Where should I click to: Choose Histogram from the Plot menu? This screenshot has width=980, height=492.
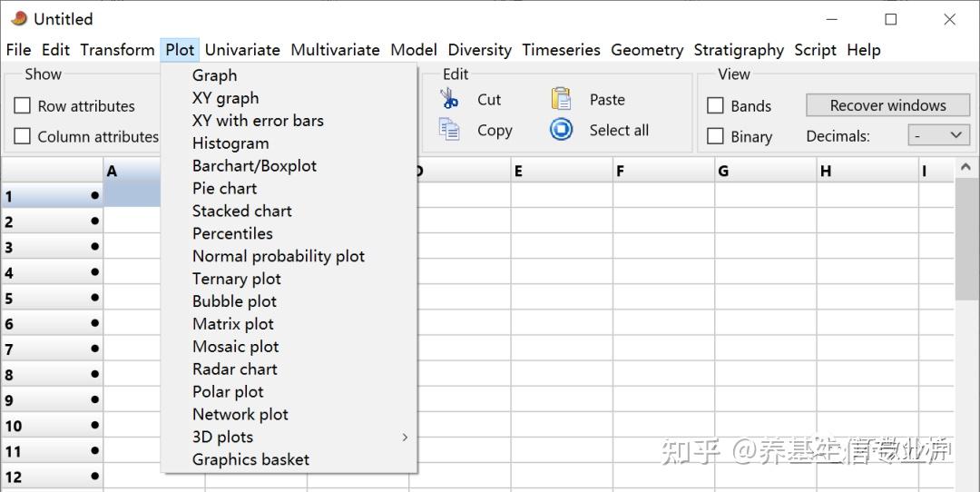coord(230,143)
